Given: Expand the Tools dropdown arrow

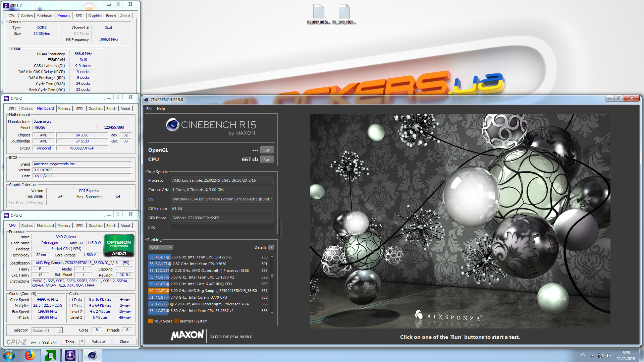Looking at the screenshot, I should pyautogui.click(x=82, y=342).
